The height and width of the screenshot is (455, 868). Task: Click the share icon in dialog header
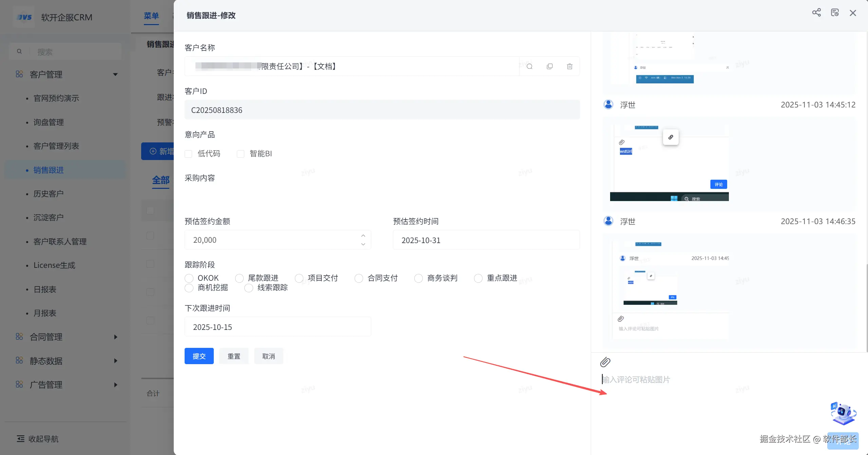coord(816,13)
